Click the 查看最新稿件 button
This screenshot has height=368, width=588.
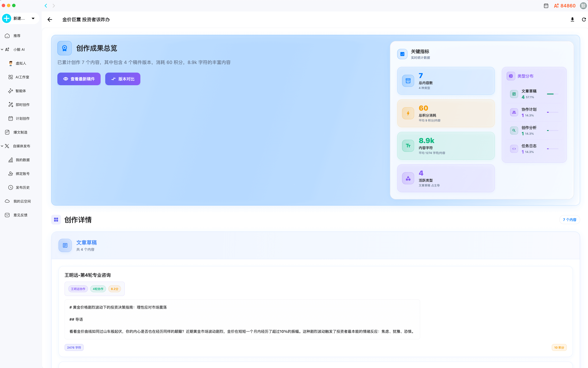79,79
